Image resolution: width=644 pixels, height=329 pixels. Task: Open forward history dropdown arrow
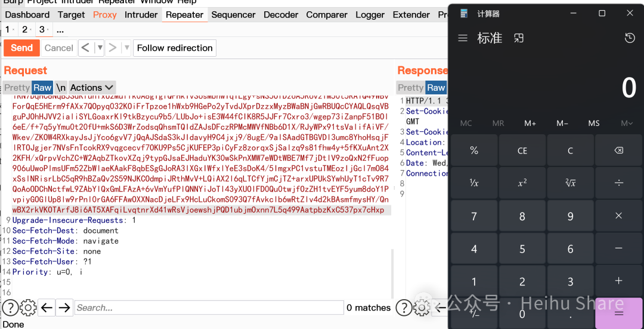point(126,48)
